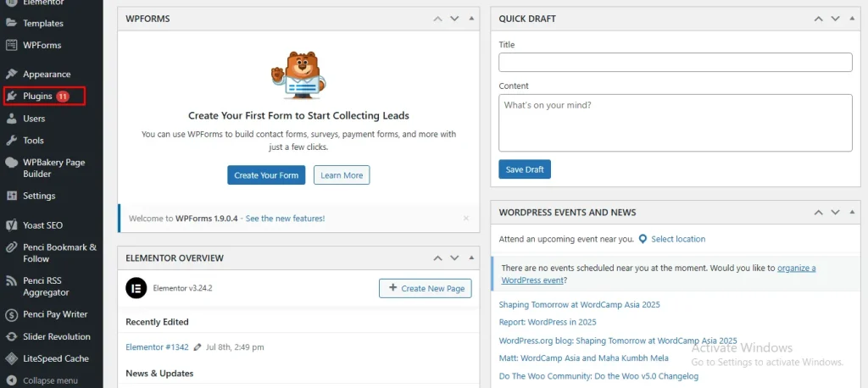Click the WPForms sidebar icon
868x388 pixels.
pyautogui.click(x=11, y=45)
